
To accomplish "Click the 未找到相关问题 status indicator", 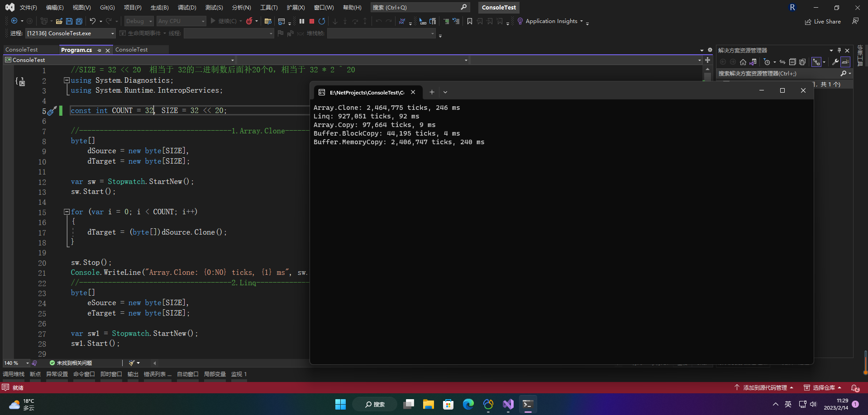I will click(x=71, y=363).
